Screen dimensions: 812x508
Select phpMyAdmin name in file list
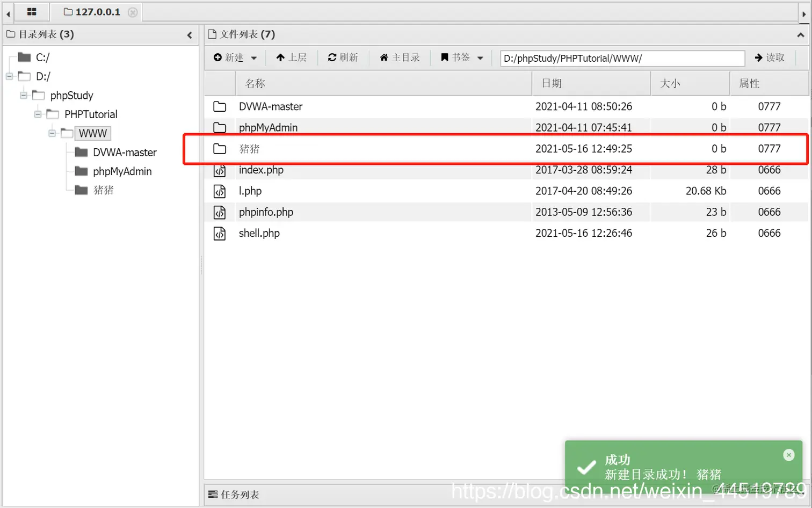pos(268,127)
